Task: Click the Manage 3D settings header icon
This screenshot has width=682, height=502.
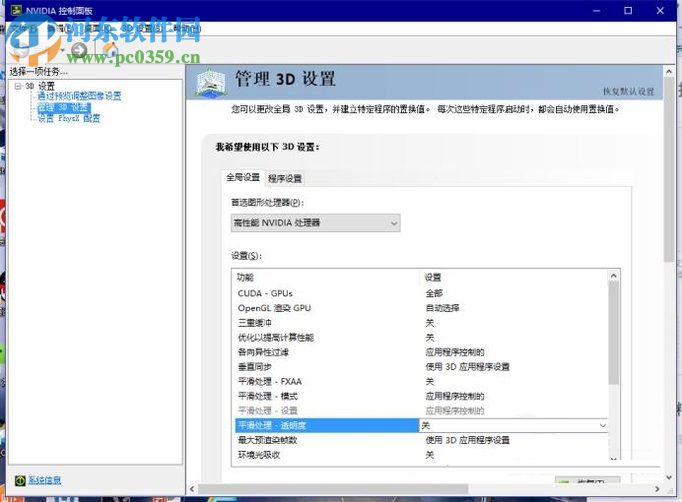Action: [x=211, y=82]
